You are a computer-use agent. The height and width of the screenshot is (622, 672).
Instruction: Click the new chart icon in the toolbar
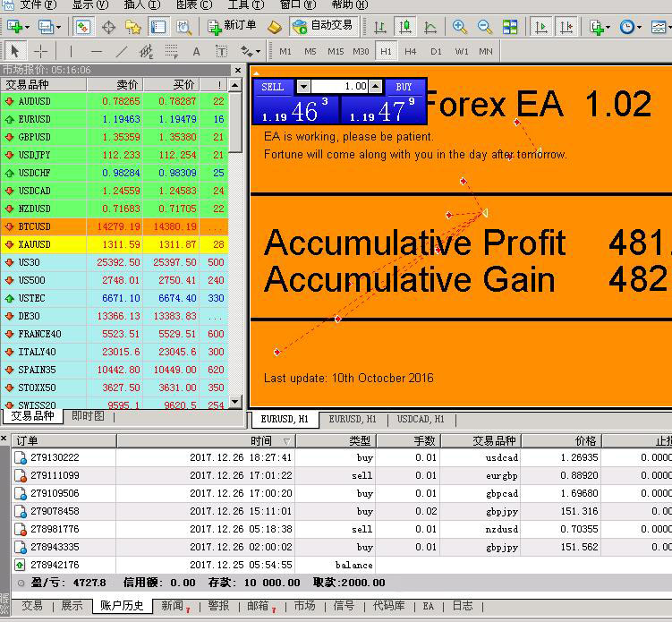17,27
